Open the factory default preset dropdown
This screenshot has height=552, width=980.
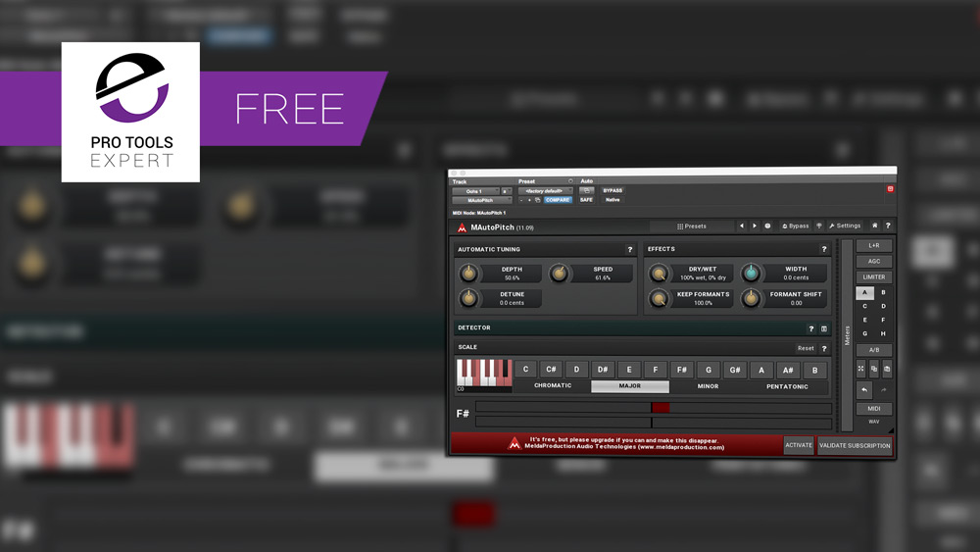tap(546, 191)
